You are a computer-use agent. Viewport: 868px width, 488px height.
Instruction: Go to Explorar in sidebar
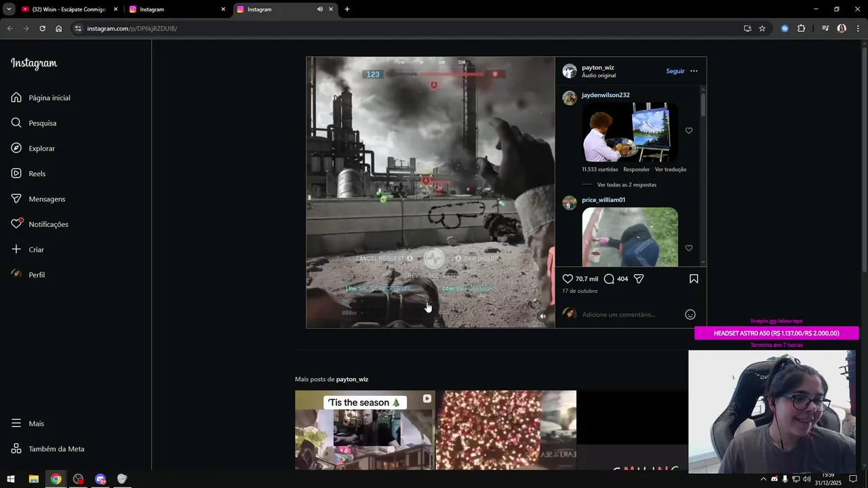tap(33, 148)
